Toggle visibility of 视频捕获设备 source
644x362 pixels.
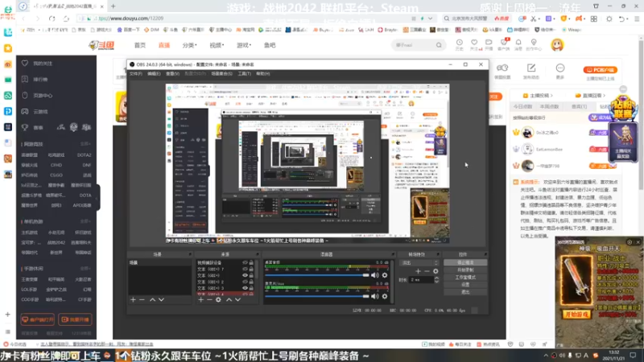[246, 263]
